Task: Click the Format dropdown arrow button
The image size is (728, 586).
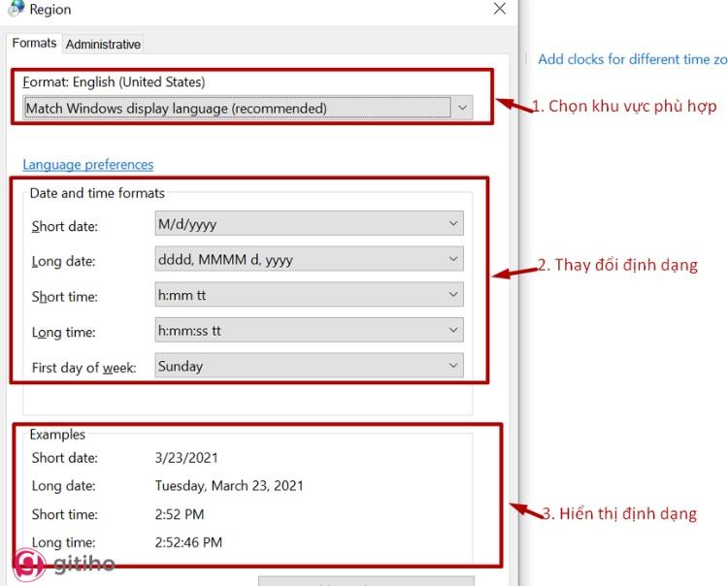Action: (x=462, y=108)
